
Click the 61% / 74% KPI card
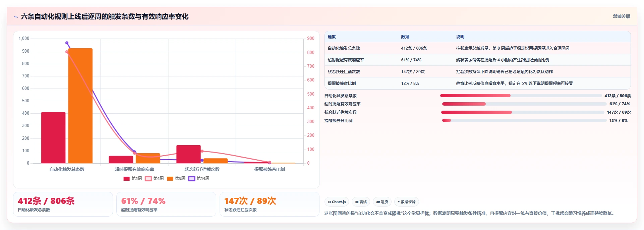click(166, 204)
